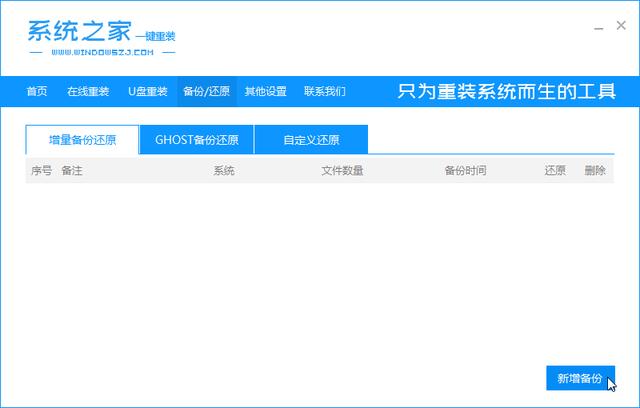Click the 删除 column header
The width and height of the screenshot is (640, 408).
(595, 171)
